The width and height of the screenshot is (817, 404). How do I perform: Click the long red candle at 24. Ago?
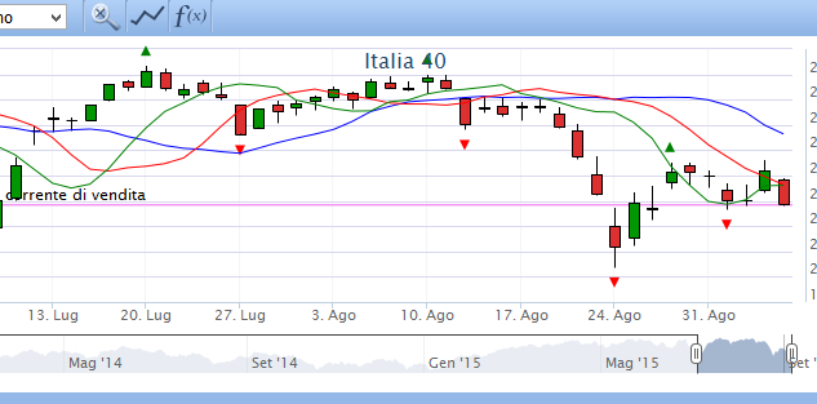coord(615,237)
